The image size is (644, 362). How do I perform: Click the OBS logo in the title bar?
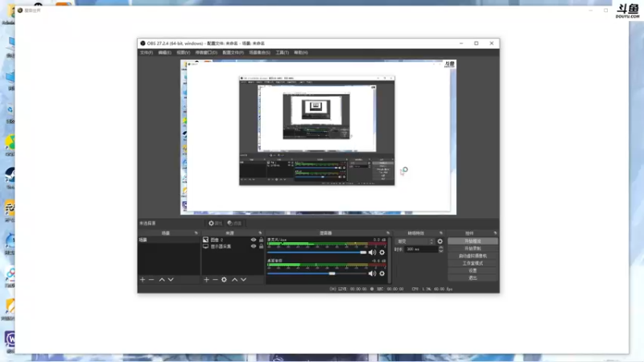tap(142, 43)
